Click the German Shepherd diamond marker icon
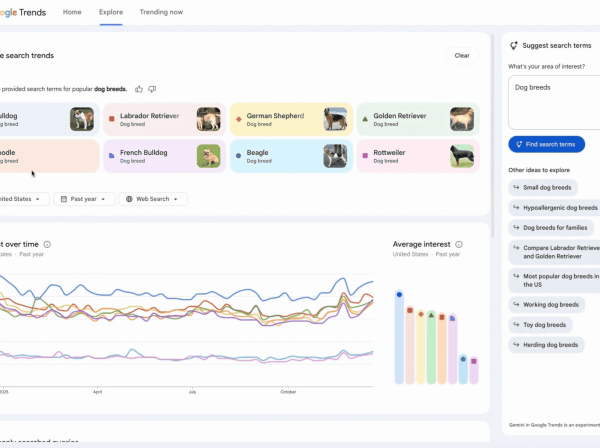 tap(238, 119)
